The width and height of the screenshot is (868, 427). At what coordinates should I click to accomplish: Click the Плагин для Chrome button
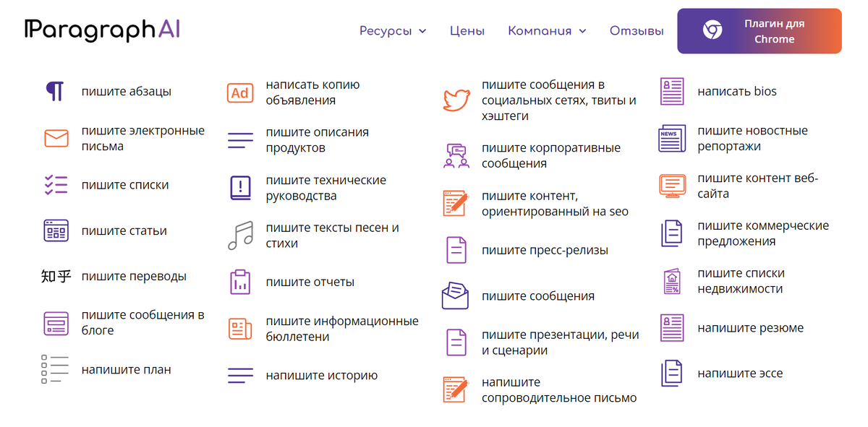759,31
